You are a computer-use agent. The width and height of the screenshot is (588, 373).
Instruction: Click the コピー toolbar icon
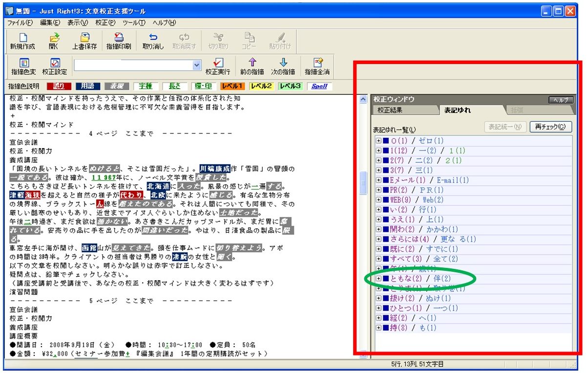[x=249, y=42]
